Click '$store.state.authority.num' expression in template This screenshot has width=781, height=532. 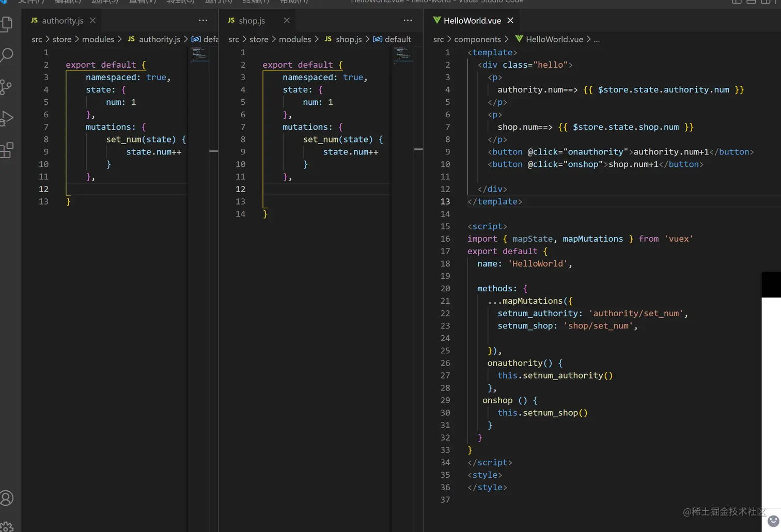(663, 90)
